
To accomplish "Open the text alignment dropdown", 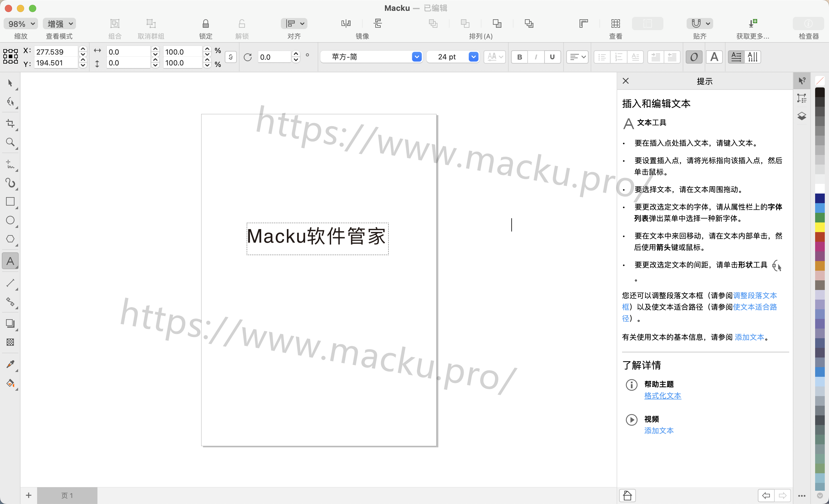I will 577,57.
